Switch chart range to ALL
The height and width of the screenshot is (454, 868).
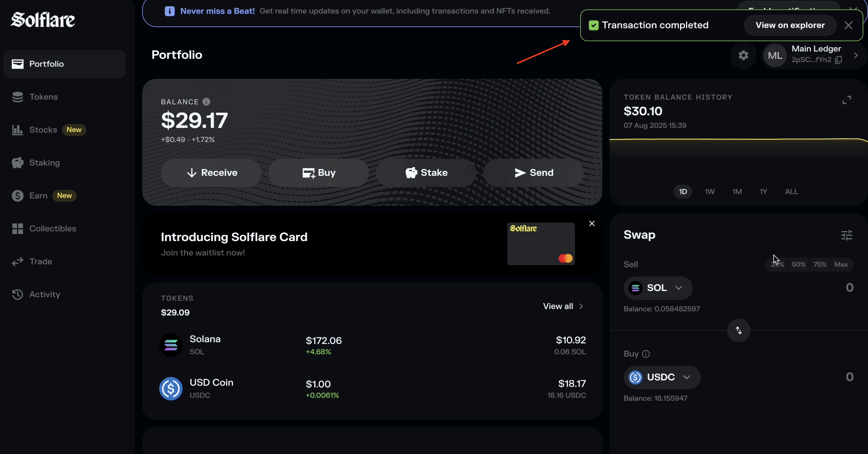pyautogui.click(x=791, y=192)
